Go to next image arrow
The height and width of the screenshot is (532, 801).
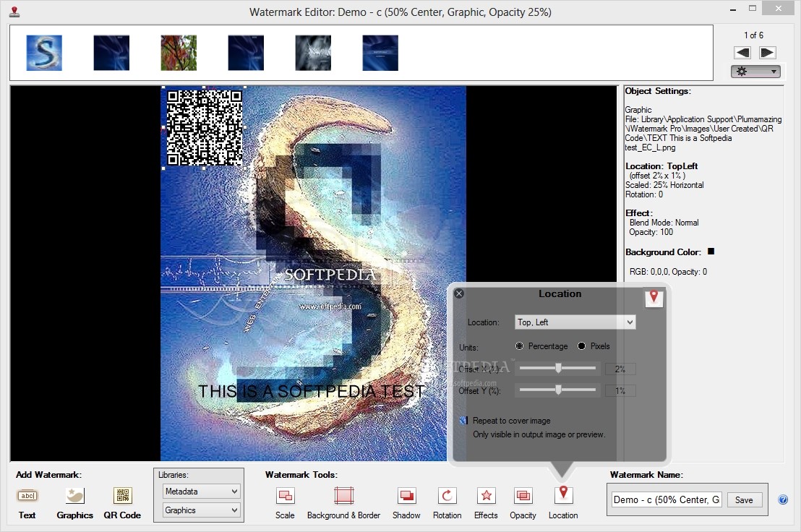(767, 53)
